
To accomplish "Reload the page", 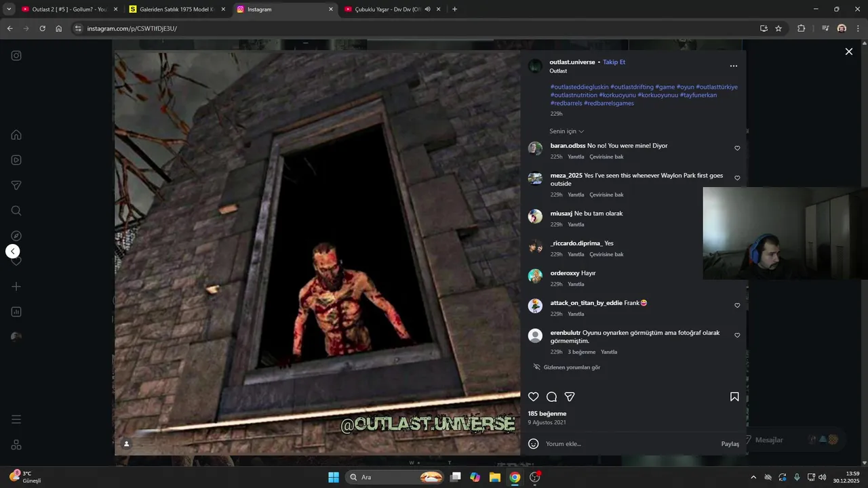I will (42, 28).
